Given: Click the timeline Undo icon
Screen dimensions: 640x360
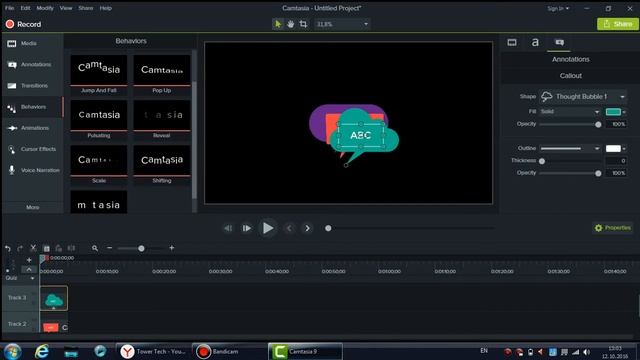Looking at the screenshot, I should click(x=8, y=248).
